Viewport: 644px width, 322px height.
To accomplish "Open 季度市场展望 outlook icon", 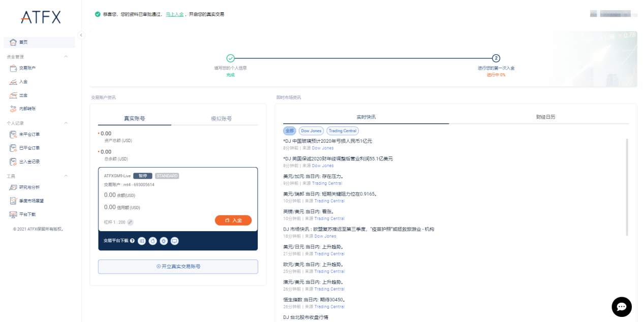I will point(13,201).
